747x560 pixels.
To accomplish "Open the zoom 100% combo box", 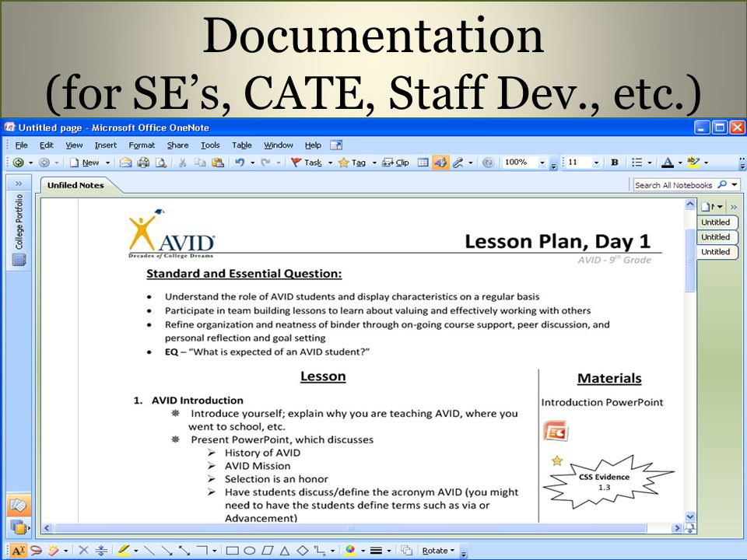I will pyautogui.click(x=524, y=163).
